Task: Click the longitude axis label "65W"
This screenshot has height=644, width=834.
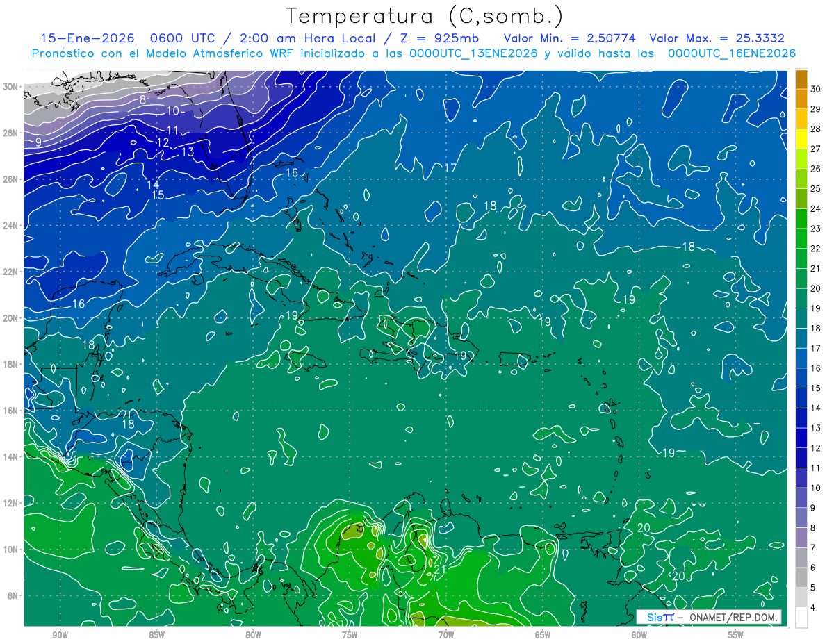Action: coord(543,635)
